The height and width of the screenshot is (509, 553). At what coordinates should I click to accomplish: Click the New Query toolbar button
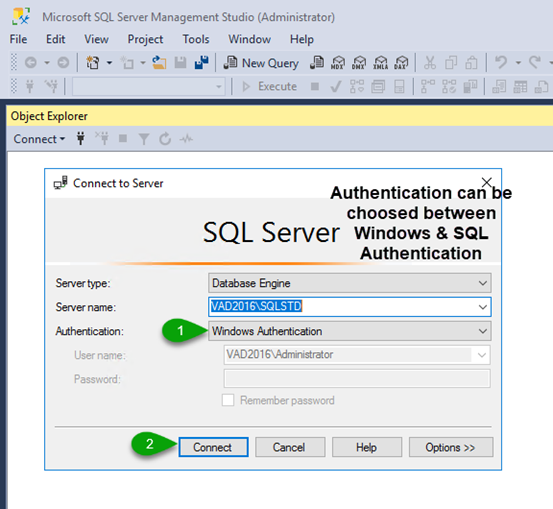coord(261,63)
